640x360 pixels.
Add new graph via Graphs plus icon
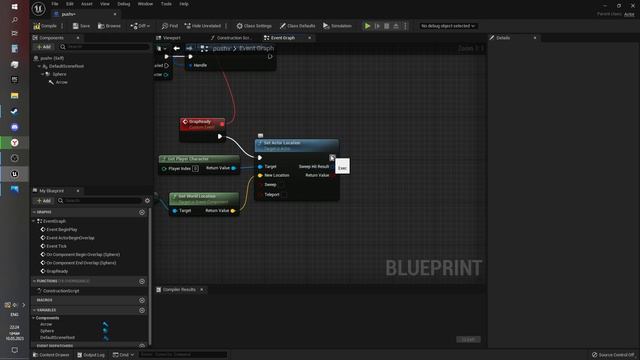click(x=142, y=212)
